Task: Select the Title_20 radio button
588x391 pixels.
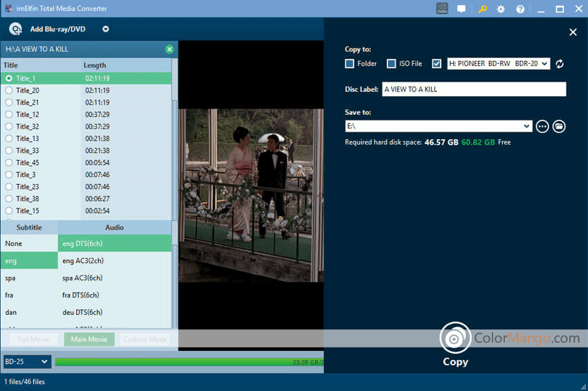Action: point(9,91)
